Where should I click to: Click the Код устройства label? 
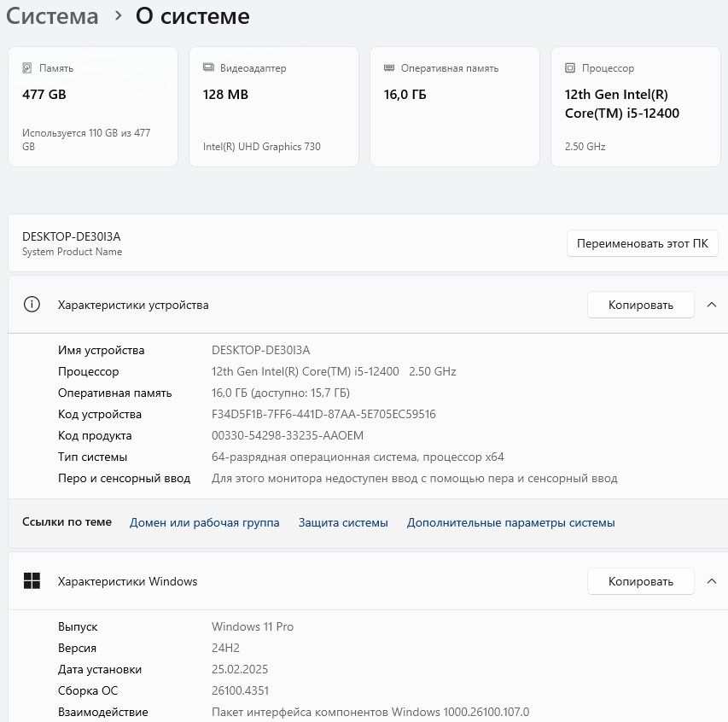pyautogui.click(x=100, y=414)
